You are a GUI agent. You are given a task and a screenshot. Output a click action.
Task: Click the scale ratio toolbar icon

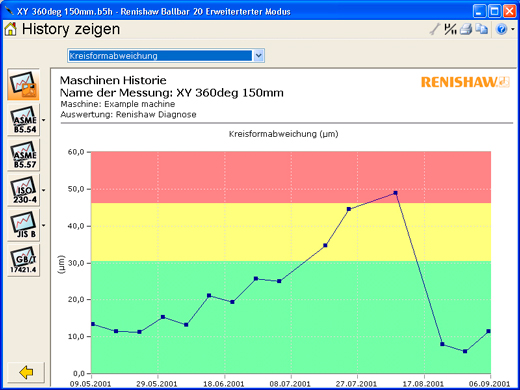pyautogui.click(x=450, y=29)
